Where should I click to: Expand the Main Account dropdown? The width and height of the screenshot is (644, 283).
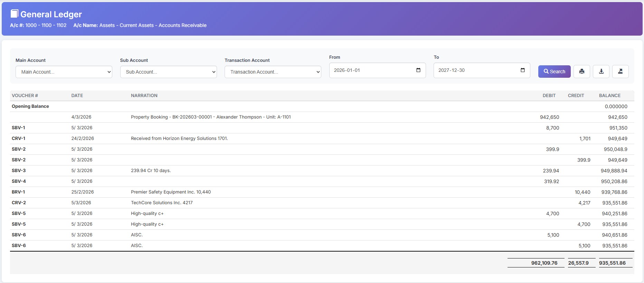tap(64, 72)
